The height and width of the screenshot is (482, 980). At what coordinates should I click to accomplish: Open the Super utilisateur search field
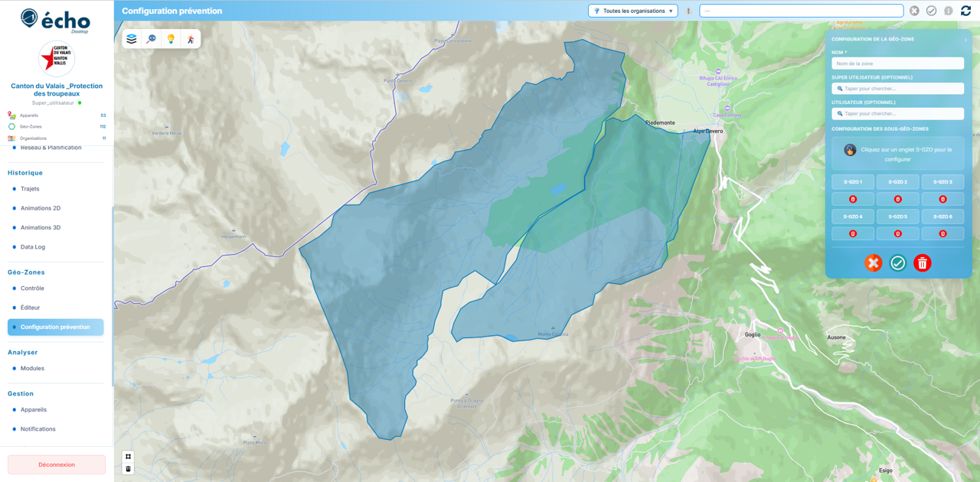pos(897,89)
